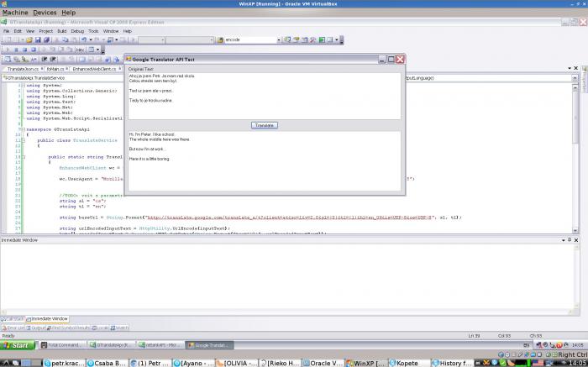Screen dimensions: 588x367
Task: Select the Immediate Window bottom tab
Action: [47, 319]
